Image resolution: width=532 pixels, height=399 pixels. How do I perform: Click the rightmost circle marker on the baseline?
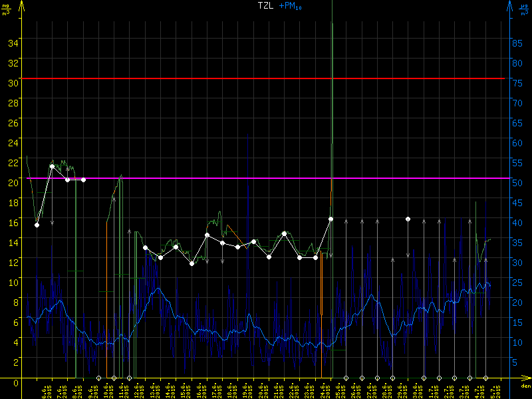click(485, 378)
